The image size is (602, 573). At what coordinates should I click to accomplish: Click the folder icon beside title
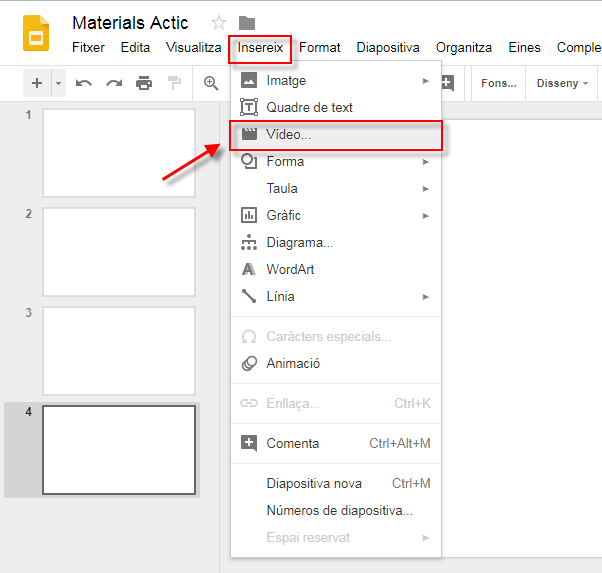247,23
